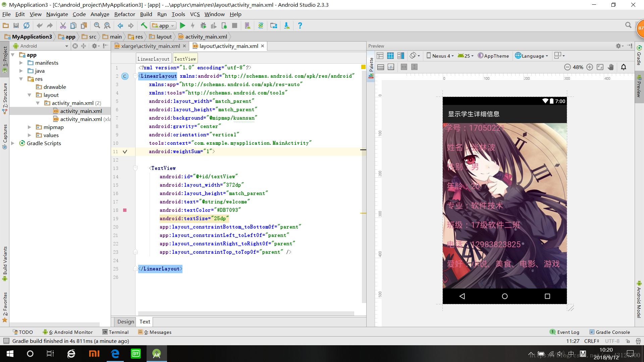Click the Save All toolbar icon
The width and height of the screenshot is (644, 362).
pyautogui.click(x=16, y=25)
